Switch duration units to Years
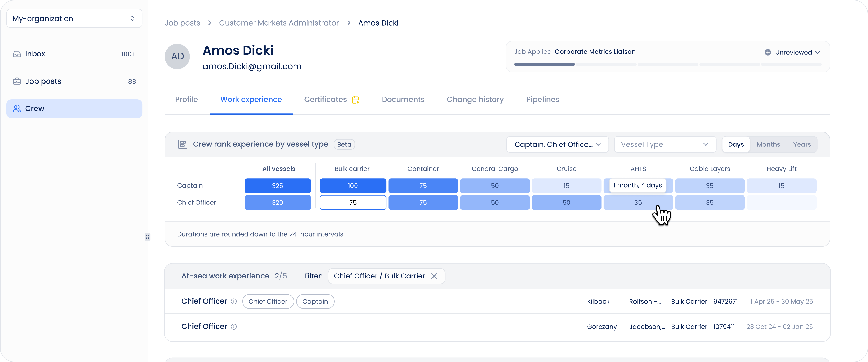This screenshot has height=362, width=868. (802, 144)
